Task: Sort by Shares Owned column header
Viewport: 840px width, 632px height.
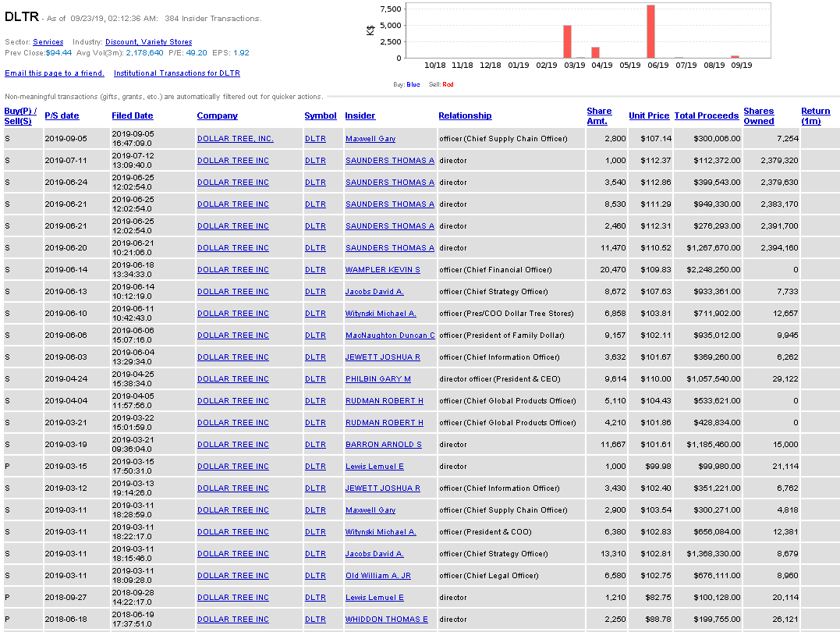Action: coord(759,115)
